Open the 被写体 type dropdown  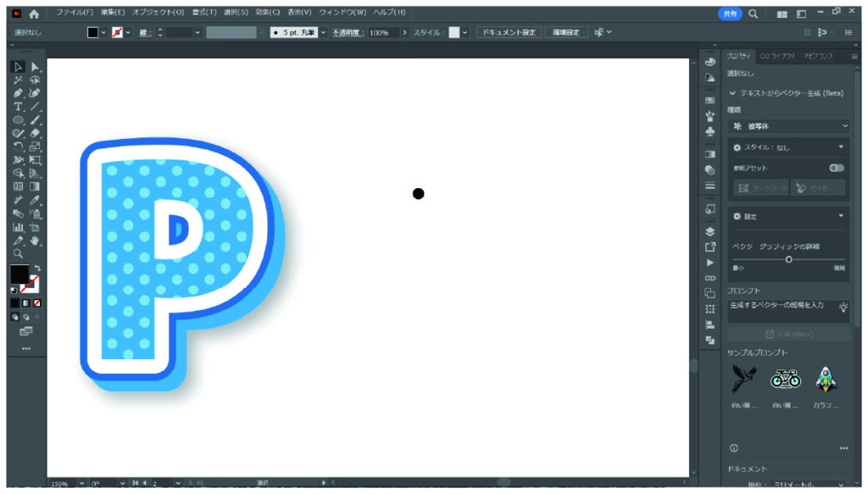(789, 126)
